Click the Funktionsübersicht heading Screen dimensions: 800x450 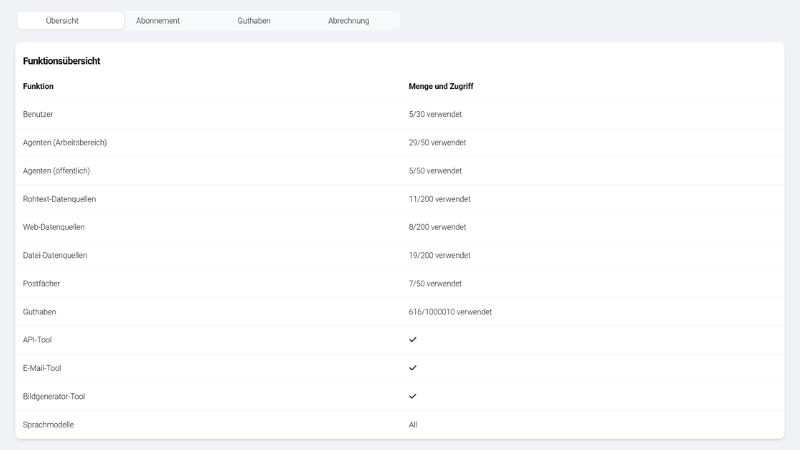point(61,61)
